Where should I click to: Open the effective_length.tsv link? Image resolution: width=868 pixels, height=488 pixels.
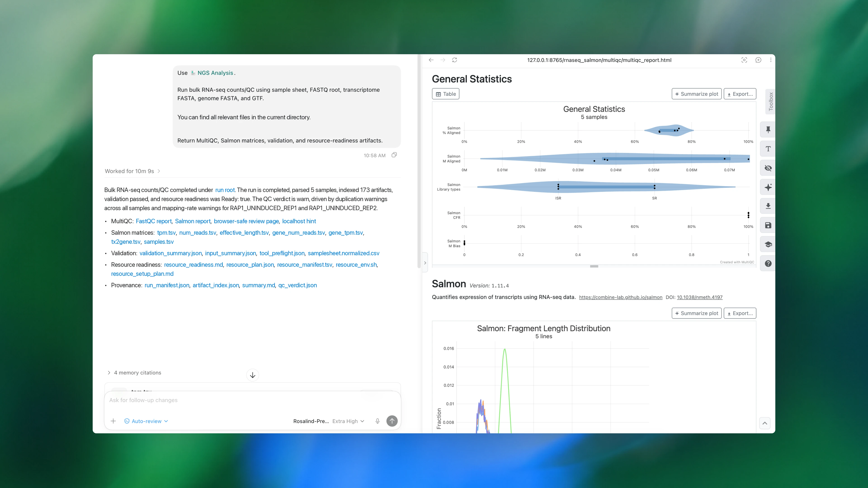click(244, 233)
